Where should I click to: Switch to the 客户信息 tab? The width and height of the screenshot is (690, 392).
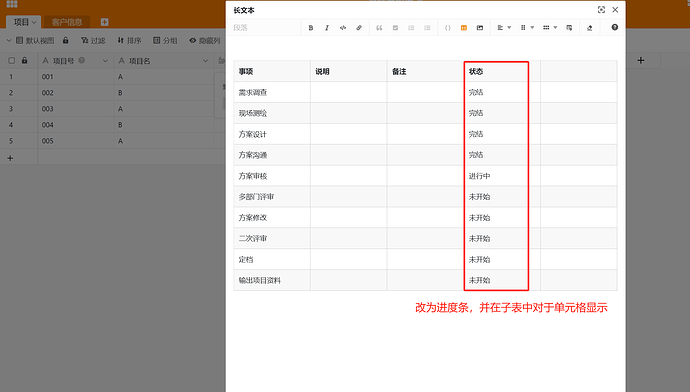click(67, 22)
